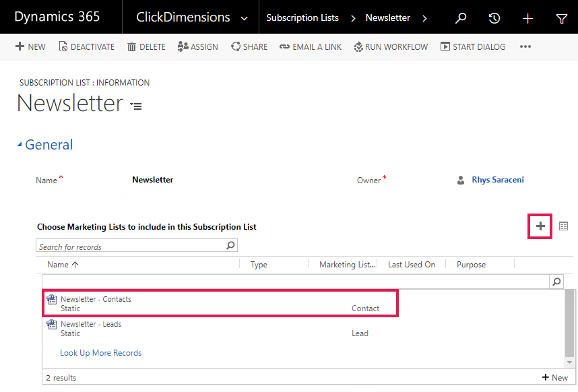The width and height of the screenshot is (578, 392).
Task: Click the subgrid search magnifier icon
Action: [x=230, y=245]
